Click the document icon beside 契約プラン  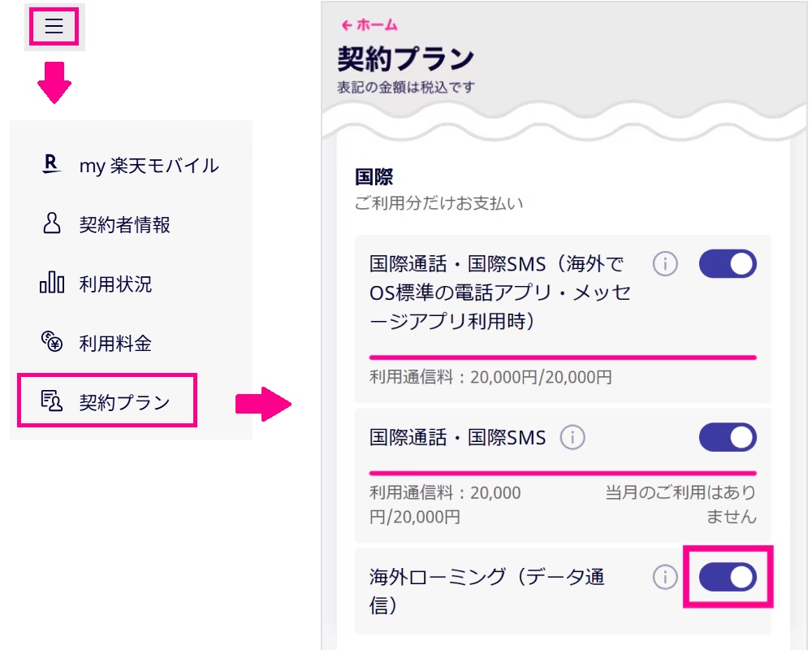pos(51,401)
